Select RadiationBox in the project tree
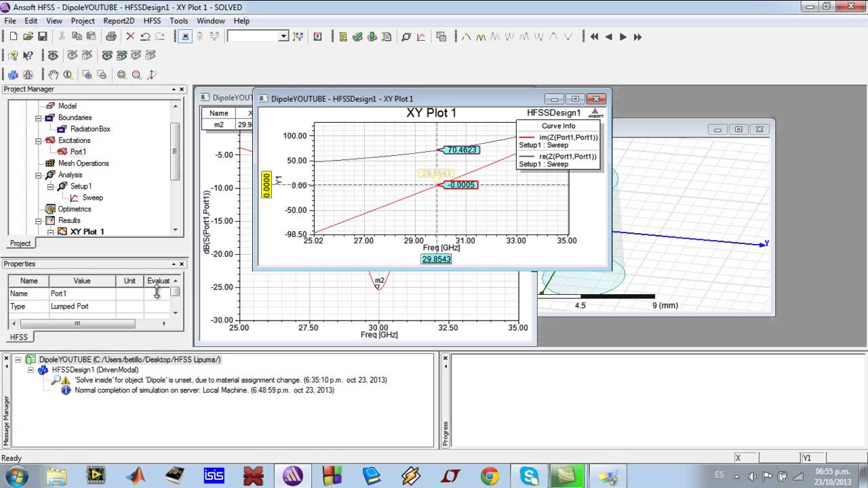 (x=90, y=129)
